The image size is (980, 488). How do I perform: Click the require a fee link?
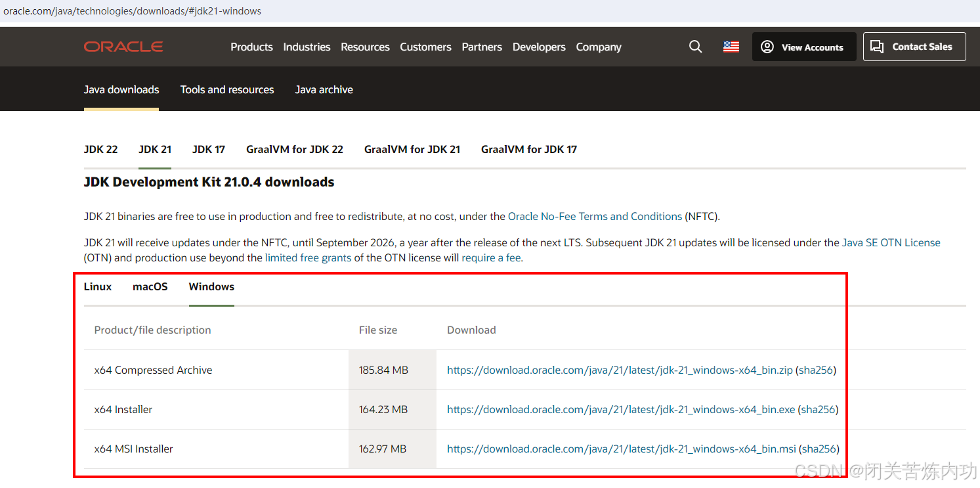click(x=491, y=257)
